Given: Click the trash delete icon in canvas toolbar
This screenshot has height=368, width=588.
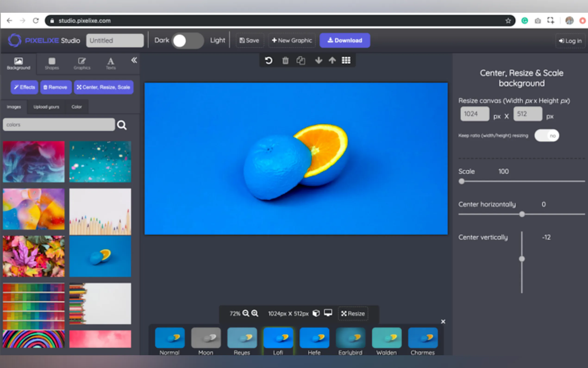Looking at the screenshot, I should coord(285,60).
